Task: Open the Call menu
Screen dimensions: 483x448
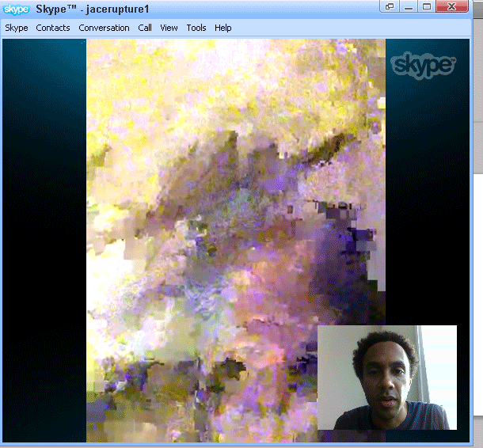Action: [145, 28]
